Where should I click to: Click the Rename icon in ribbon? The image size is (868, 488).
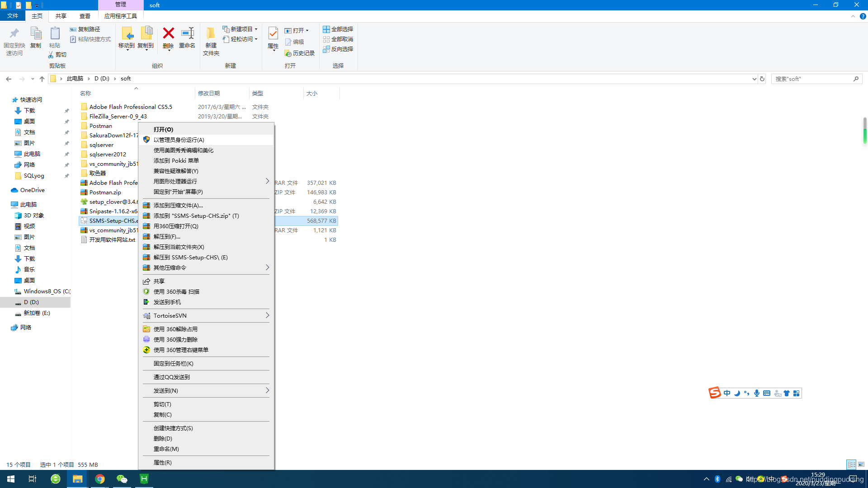187,34
